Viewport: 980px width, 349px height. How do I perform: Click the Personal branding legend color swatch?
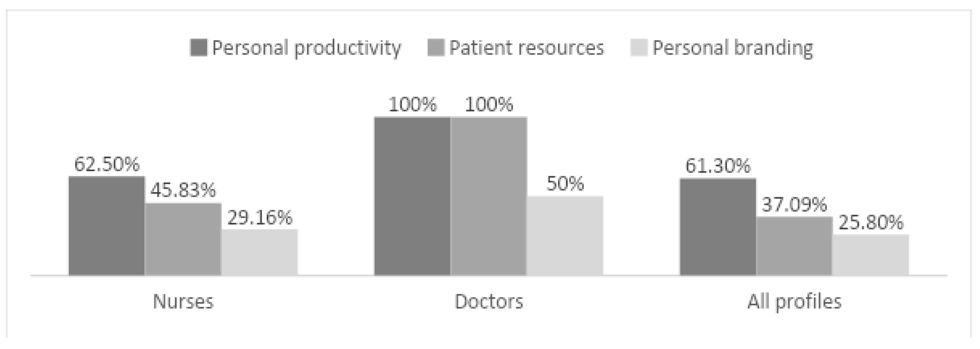click(x=639, y=48)
